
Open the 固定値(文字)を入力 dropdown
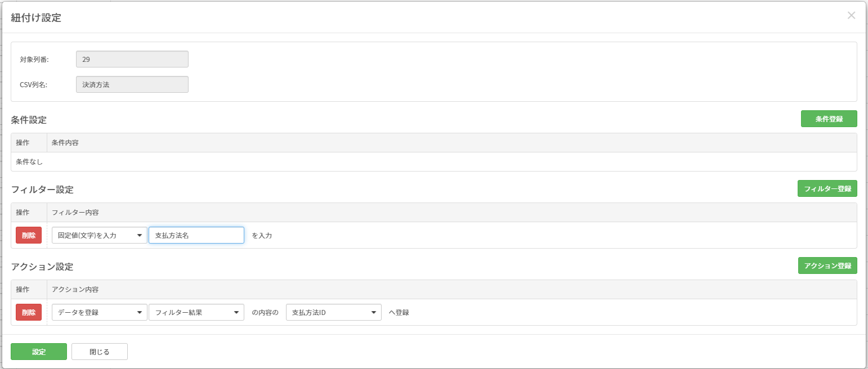[x=100, y=235]
